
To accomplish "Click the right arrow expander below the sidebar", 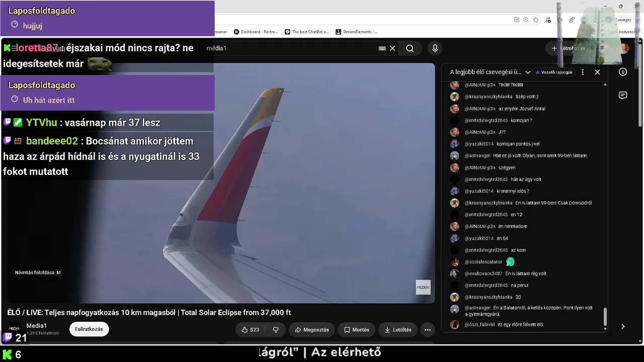I will pos(623,326).
